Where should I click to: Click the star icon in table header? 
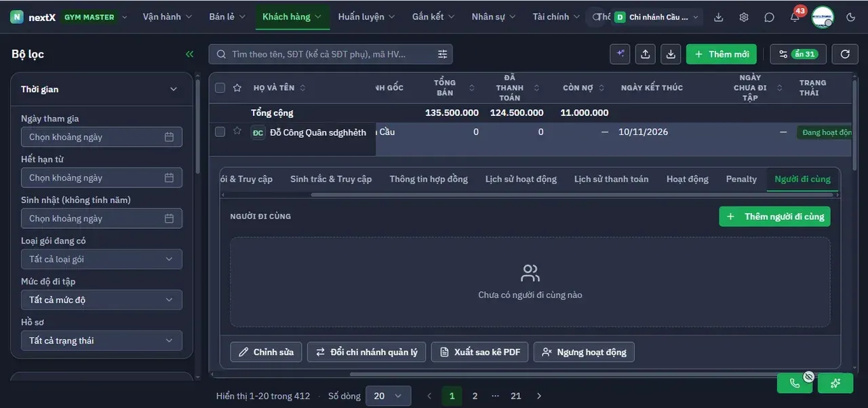[x=237, y=88]
